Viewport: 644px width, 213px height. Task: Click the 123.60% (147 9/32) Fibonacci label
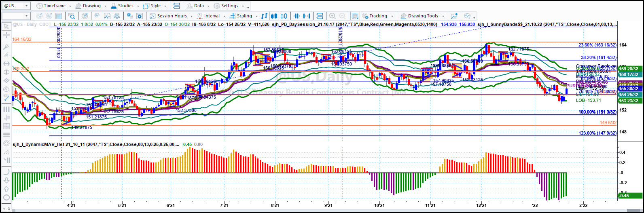(597, 133)
